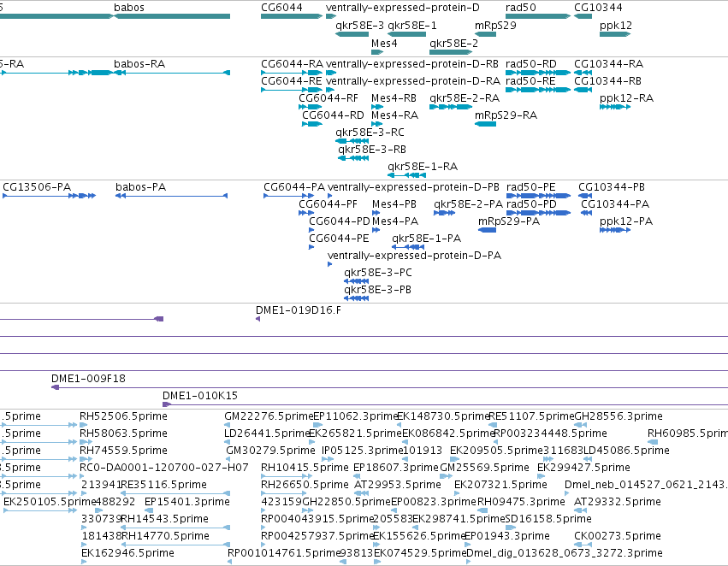The image size is (728, 566).
Task: Click the qkr58E-2 gene label
Action: [x=453, y=44]
